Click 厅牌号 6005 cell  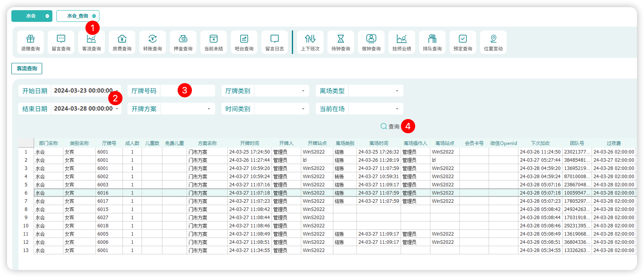pyautogui.click(x=109, y=234)
